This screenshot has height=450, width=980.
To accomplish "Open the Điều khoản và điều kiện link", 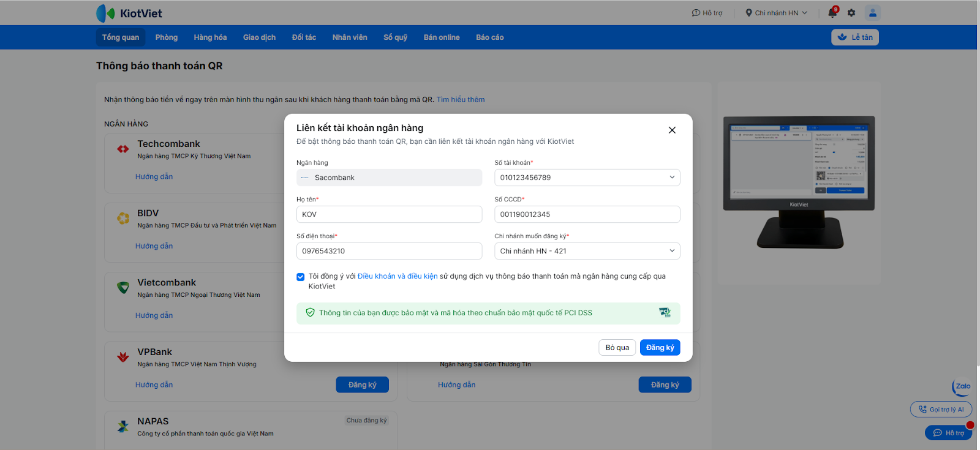I will (x=398, y=276).
